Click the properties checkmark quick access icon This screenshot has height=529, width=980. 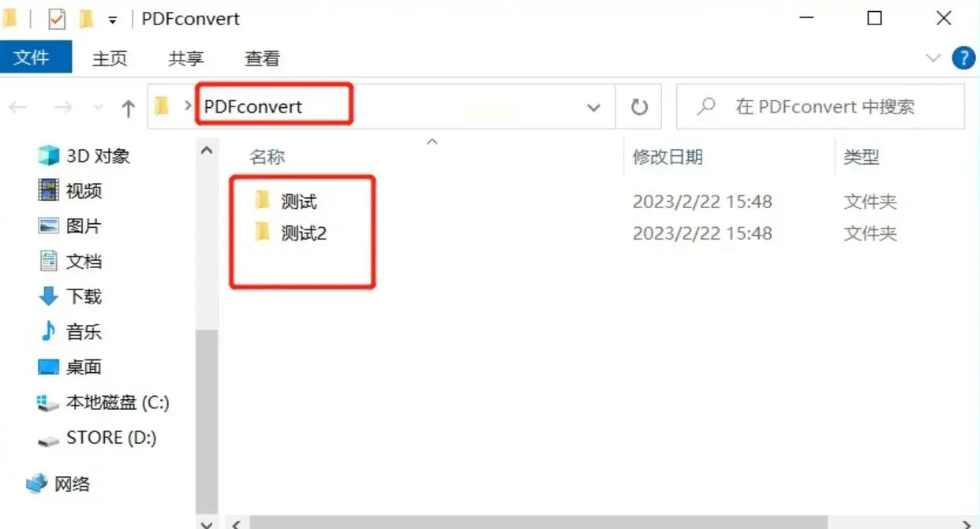pyautogui.click(x=57, y=19)
